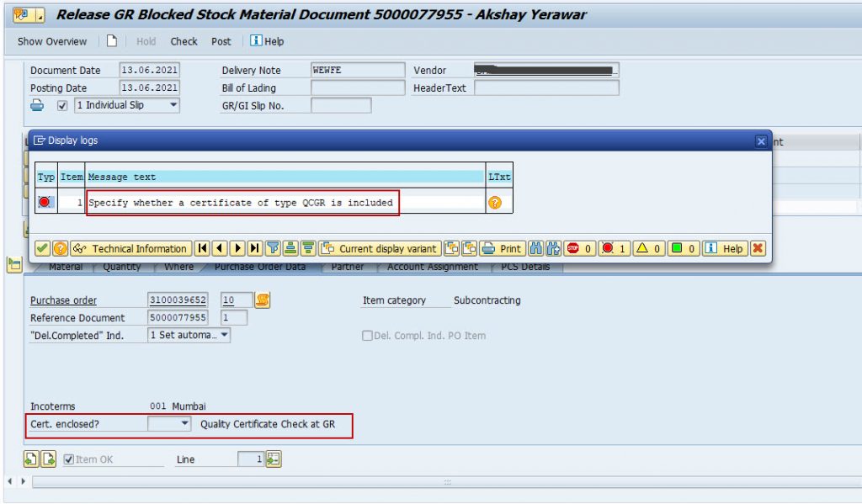The width and height of the screenshot is (862, 504).
Task: Toggle the Item OK checkbox
Action: click(69, 459)
